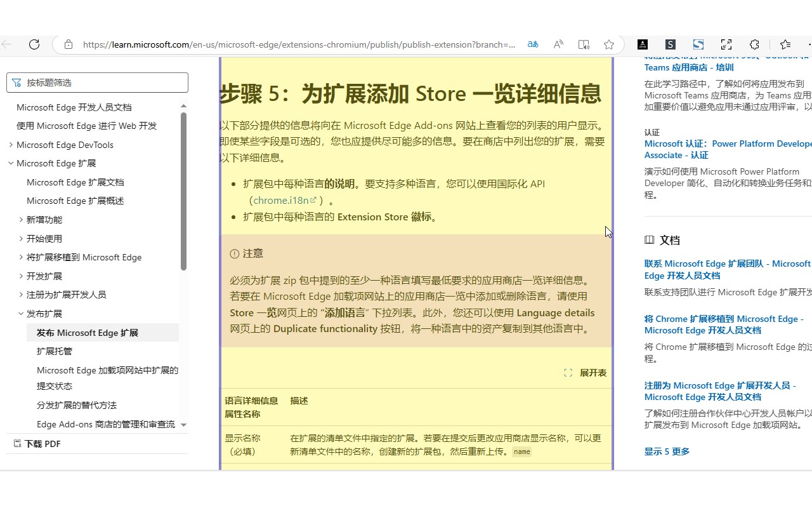This screenshot has width=812, height=508.
Task: Open Microsoft 认证: Power Platform Developer link
Action: pyautogui.click(x=728, y=149)
